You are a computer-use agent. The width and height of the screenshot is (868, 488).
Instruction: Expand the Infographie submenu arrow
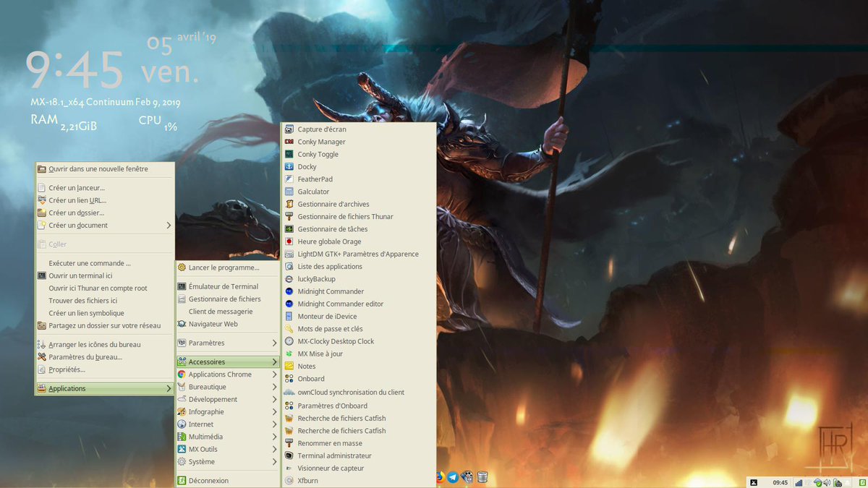tap(274, 412)
